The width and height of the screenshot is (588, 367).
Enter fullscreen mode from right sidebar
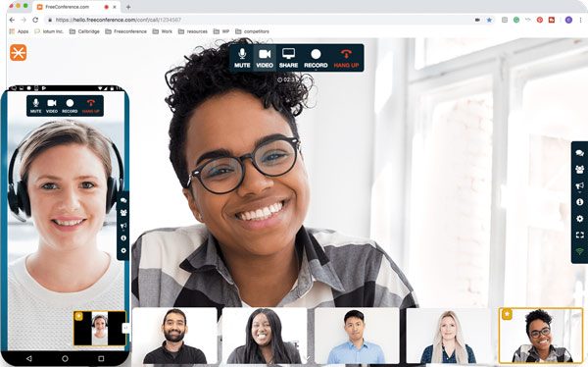(x=580, y=236)
